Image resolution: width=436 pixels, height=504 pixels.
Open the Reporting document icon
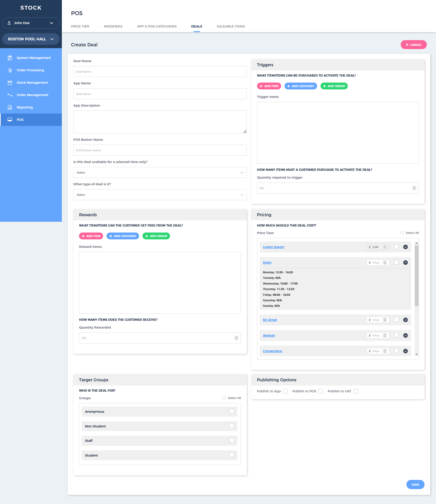point(10,107)
